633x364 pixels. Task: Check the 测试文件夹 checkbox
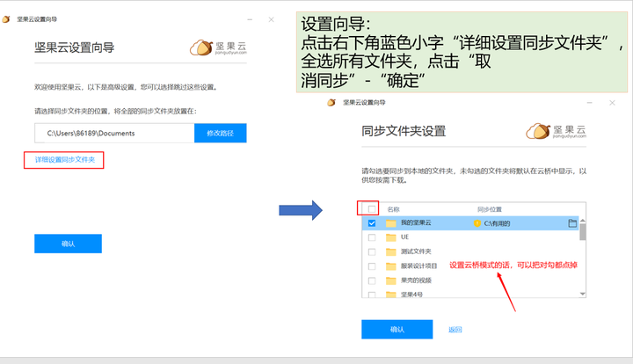click(x=372, y=251)
